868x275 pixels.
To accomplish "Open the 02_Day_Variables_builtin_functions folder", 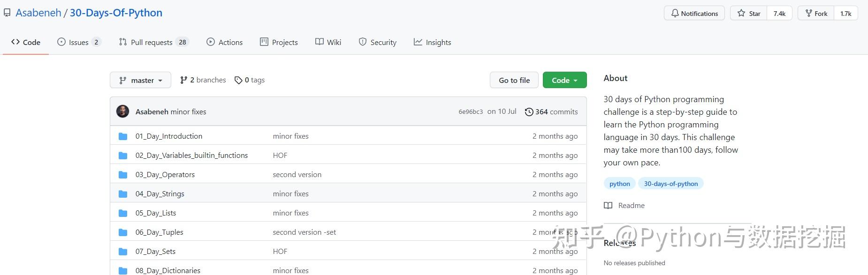I will 191,156.
